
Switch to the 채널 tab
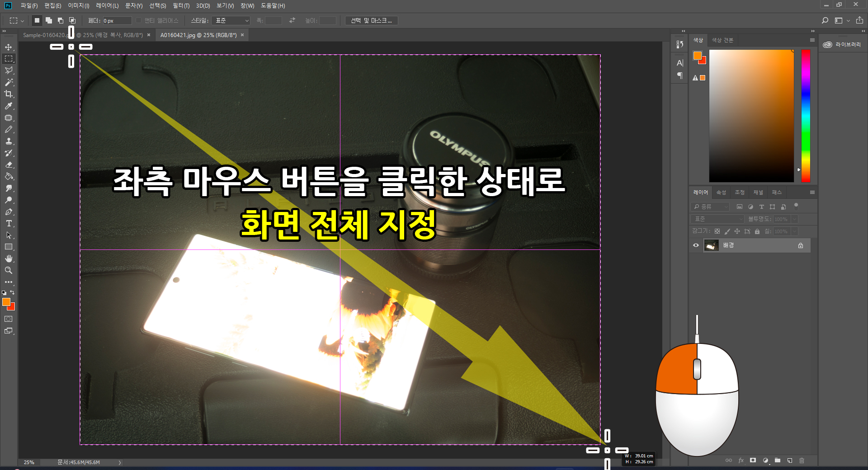758,193
